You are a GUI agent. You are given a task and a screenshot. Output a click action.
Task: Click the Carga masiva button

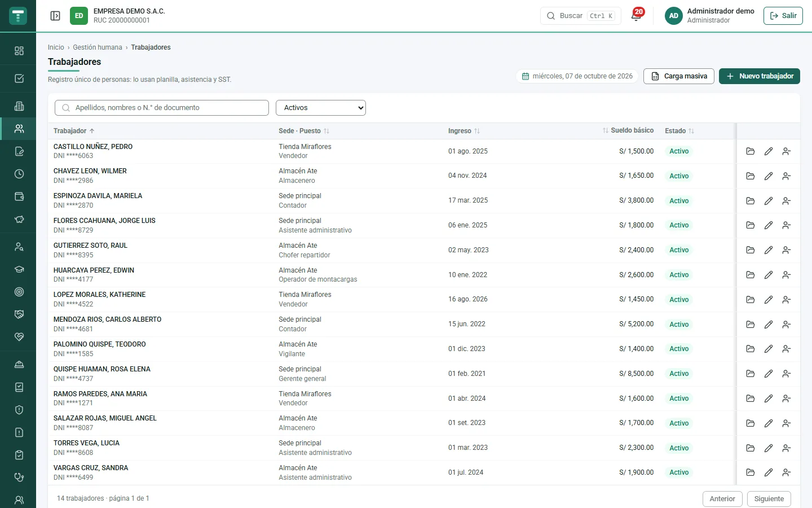679,76
